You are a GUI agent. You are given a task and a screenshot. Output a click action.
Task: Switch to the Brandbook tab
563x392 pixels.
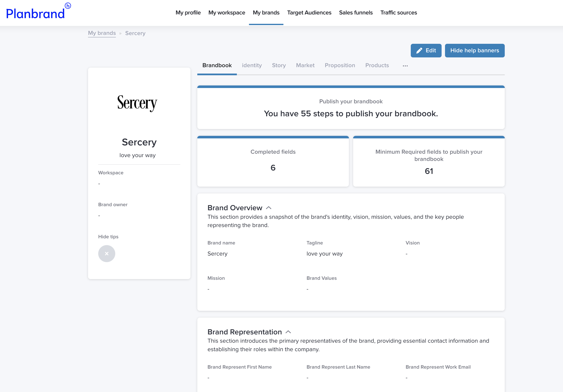click(217, 65)
